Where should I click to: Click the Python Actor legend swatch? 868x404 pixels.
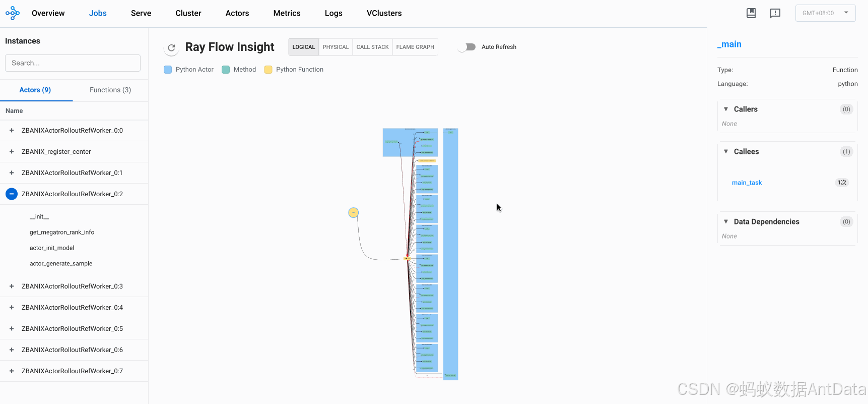[x=168, y=70]
